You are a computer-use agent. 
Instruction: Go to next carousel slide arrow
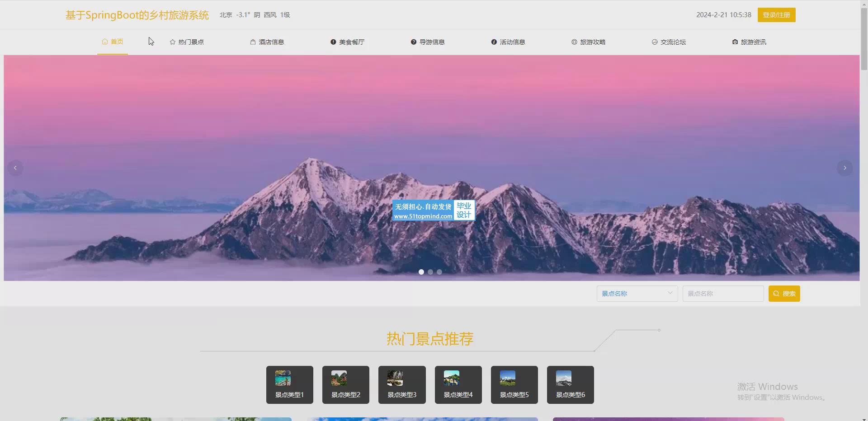[844, 168]
